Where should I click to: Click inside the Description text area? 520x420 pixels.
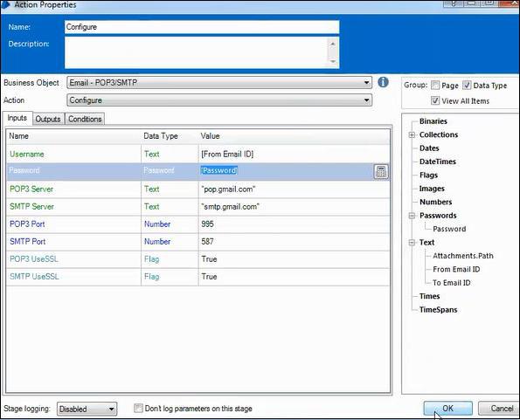[x=197, y=52]
